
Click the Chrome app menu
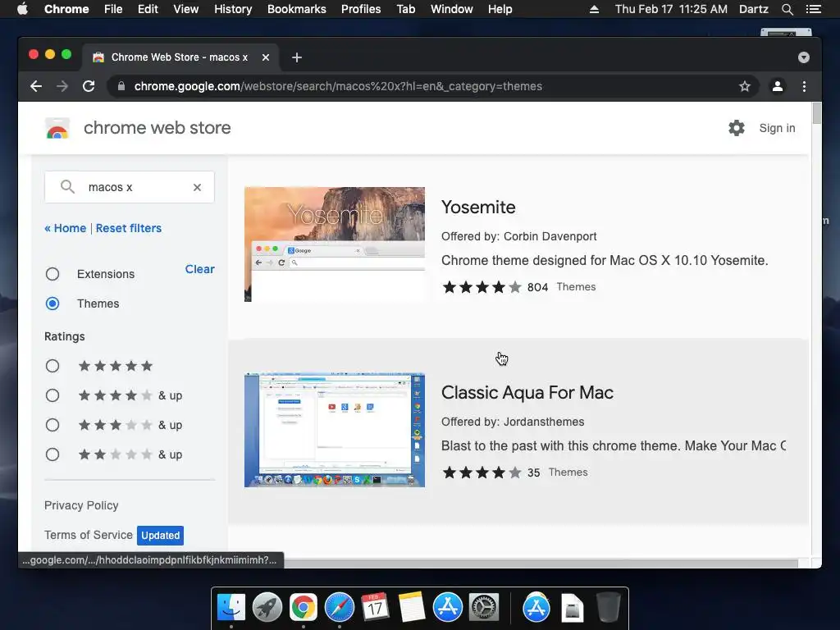pyautogui.click(x=66, y=9)
